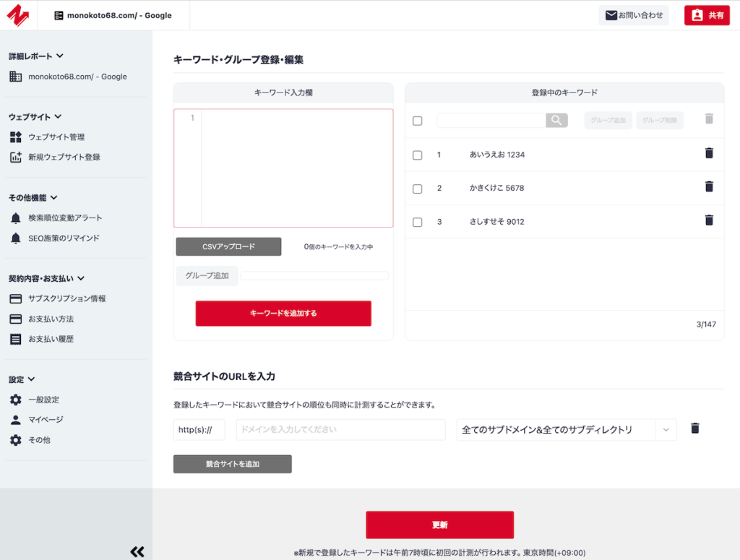This screenshot has width=740, height=560.
Task: Delete the competitor URL row trash icon
Action: click(694, 428)
